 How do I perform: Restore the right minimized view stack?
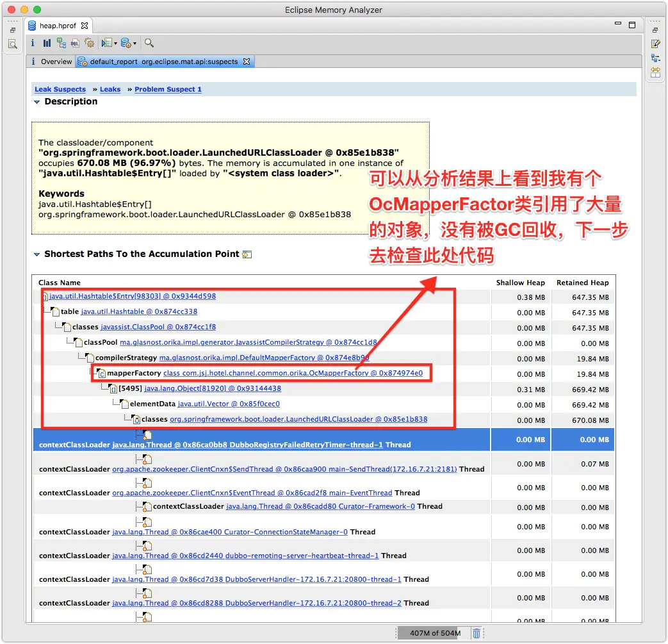[x=655, y=30]
